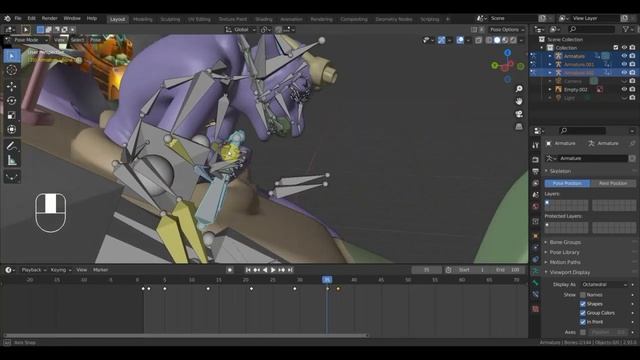
Task: Activate the Transform tool
Action: (x=12, y=129)
